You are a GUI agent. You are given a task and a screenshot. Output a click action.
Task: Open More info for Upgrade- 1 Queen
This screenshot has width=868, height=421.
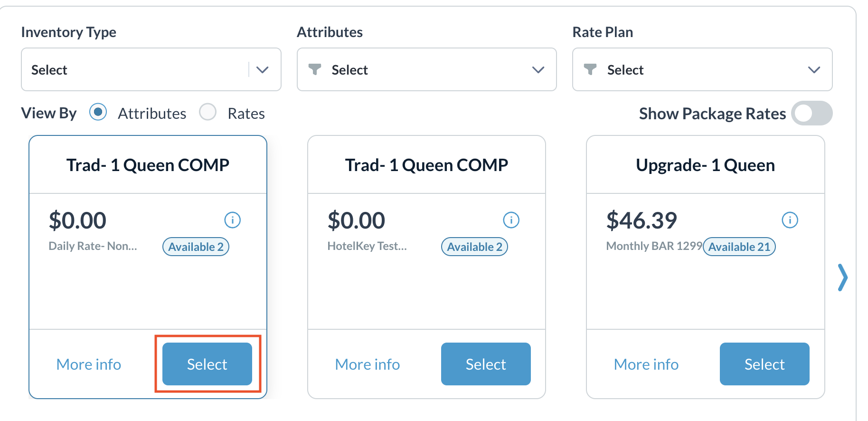(646, 364)
